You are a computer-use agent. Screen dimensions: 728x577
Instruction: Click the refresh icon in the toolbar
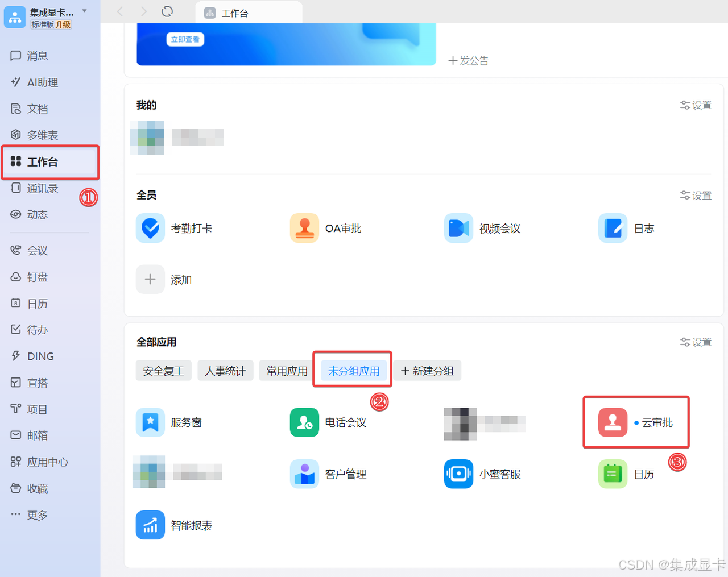click(167, 11)
